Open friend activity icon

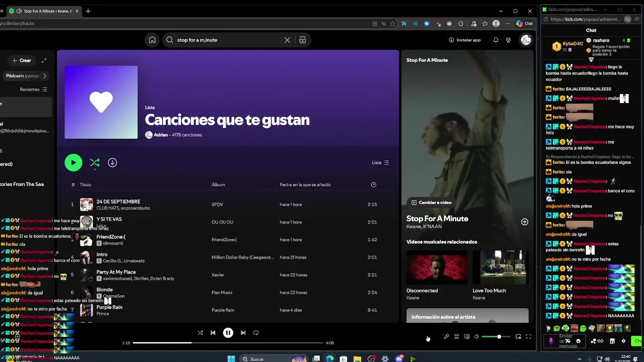click(x=509, y=40)
